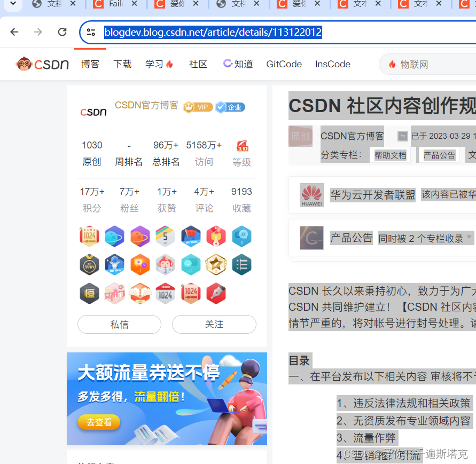The height and width of the screenshot is (464, 476).
Task: Click the browser forward arrow
Action: pos(38,32)
